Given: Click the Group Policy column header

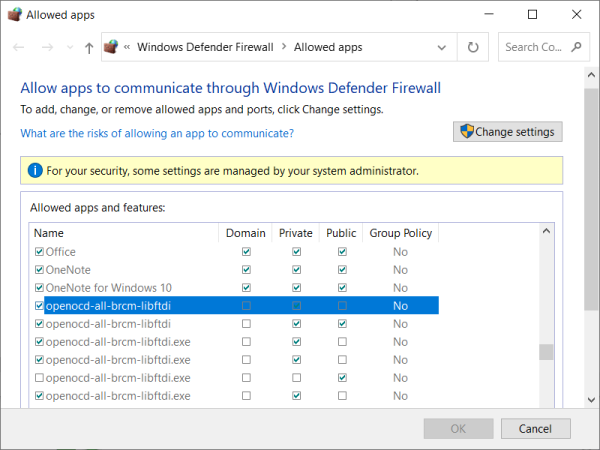Looking at the screenshot, I should point(400,233).
